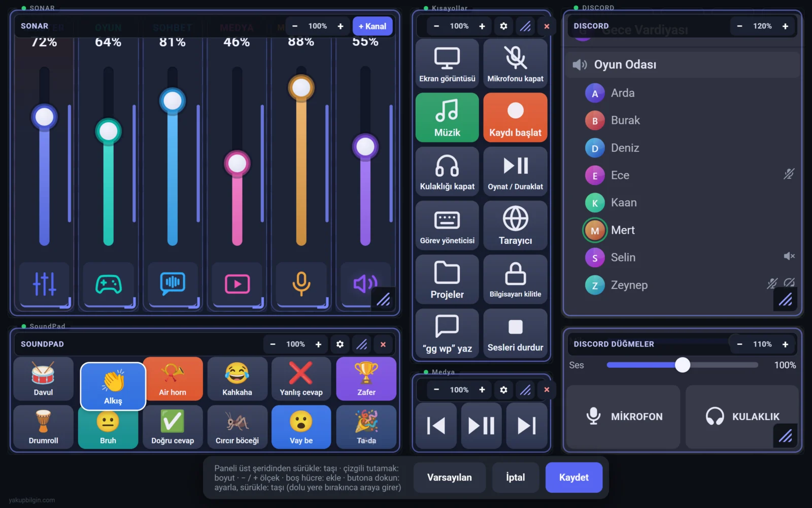This screenshot has width=812, height=508.
Task: Launch the Müzik shortcut tile
Action: click(447, 118)
